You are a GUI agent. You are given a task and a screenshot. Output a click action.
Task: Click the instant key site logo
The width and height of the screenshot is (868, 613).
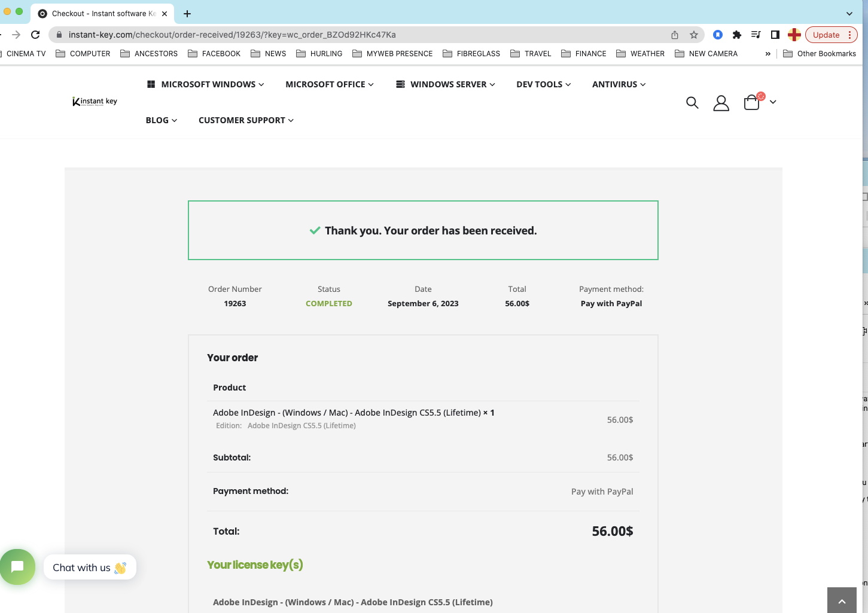click(95, 102)
